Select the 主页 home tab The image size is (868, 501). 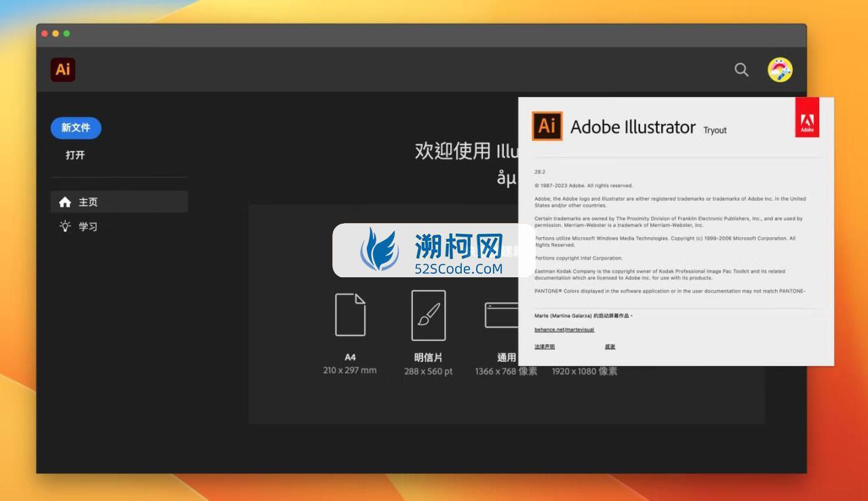119,202
